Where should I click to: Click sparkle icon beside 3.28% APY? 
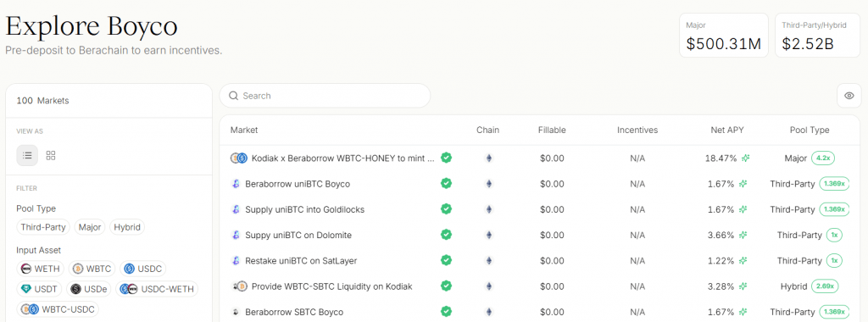tap(743, 286)
